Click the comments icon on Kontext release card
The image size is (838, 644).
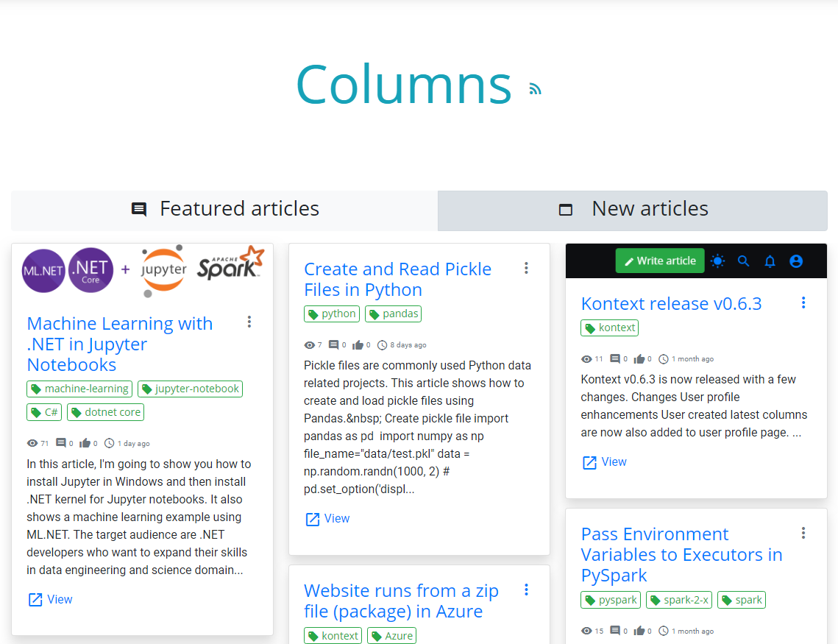615,358
